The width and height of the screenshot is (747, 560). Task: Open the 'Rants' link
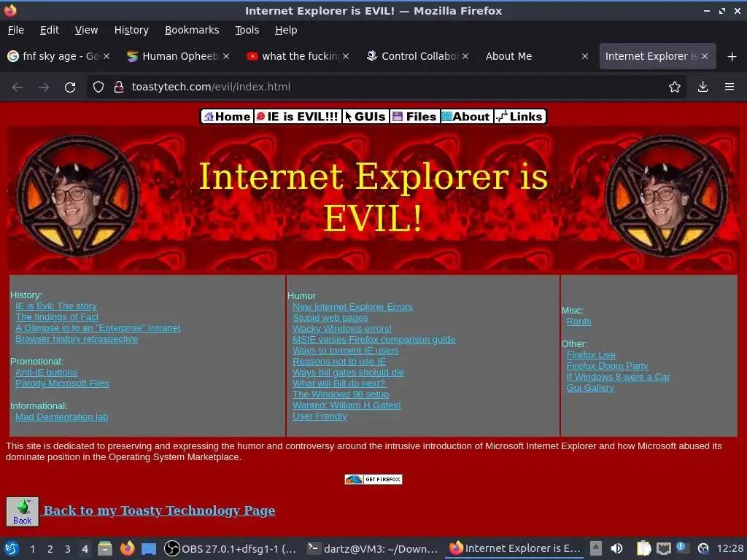coord(578,322)
